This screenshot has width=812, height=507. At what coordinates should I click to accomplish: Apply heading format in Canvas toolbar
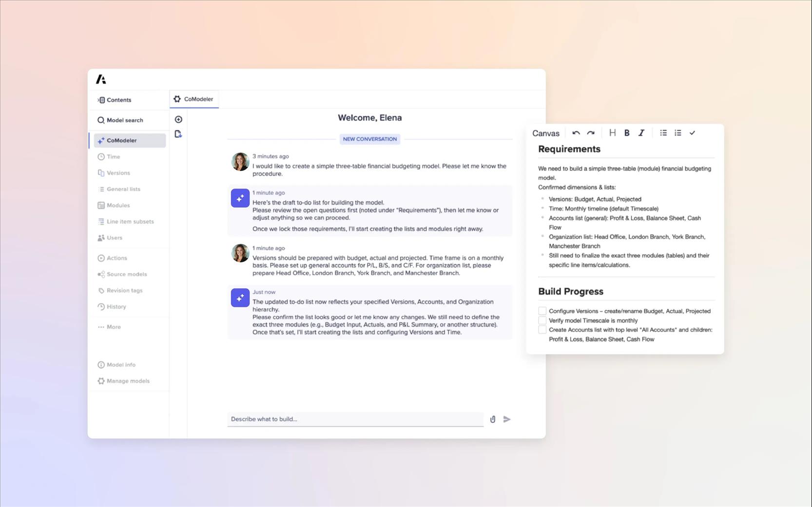[612, 133]
